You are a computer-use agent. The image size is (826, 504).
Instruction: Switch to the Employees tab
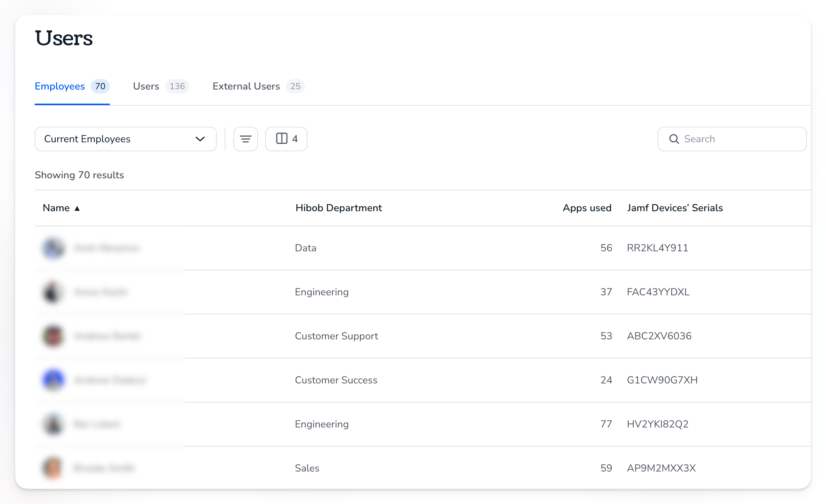coord(72,86)
